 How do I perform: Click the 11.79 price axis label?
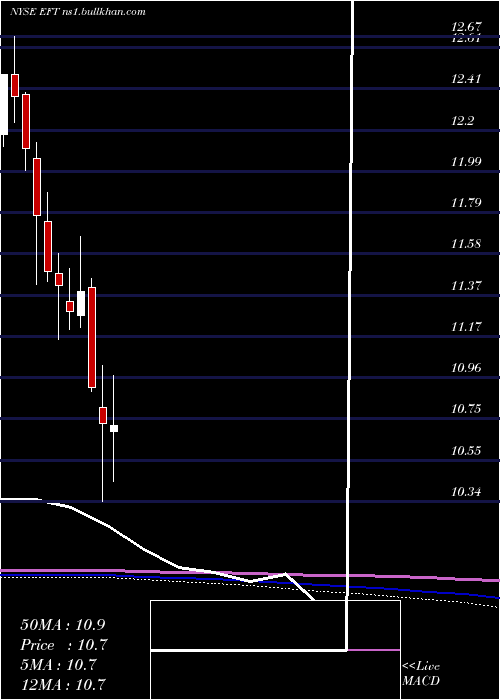pos(466,203)
